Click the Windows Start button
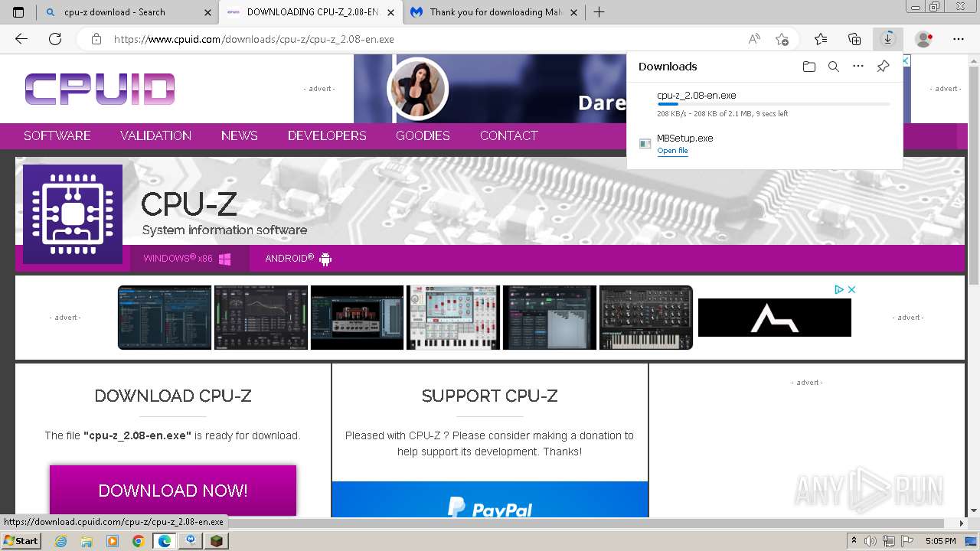The image size is (980, 551). (x=21, y=540)
